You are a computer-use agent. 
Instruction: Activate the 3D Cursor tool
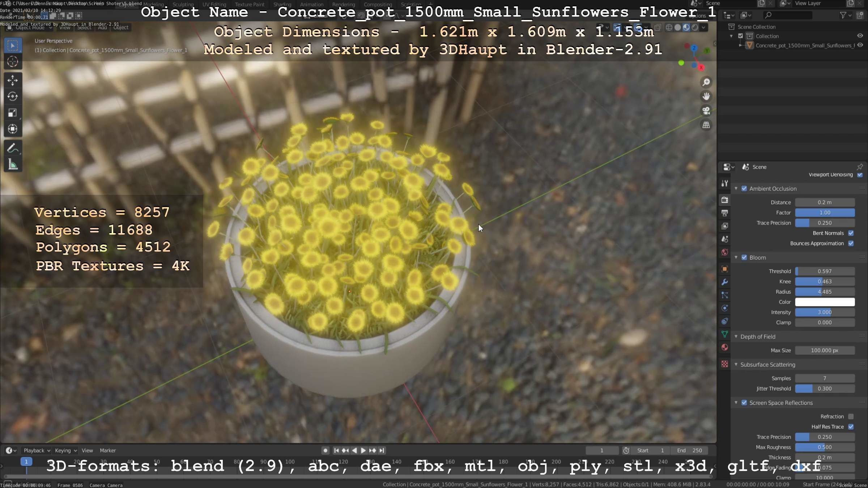(x=13, y=62)
